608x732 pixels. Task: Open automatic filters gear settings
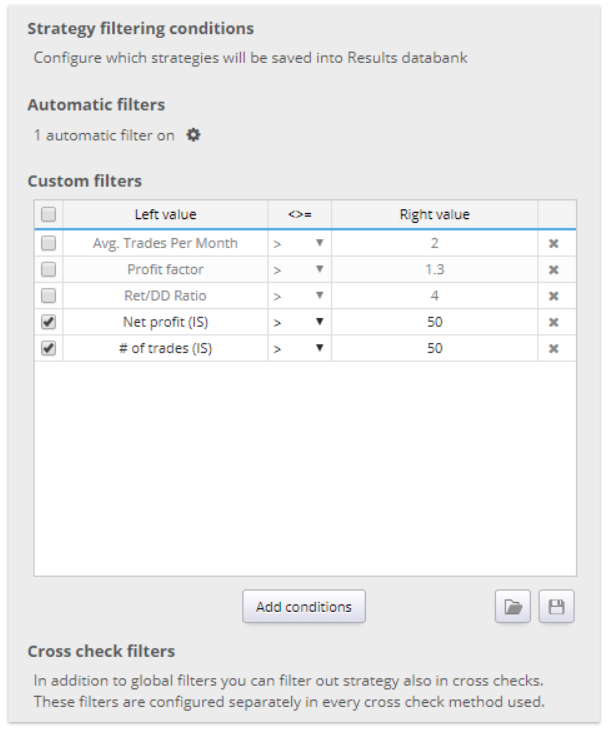[x=193, y=135]
